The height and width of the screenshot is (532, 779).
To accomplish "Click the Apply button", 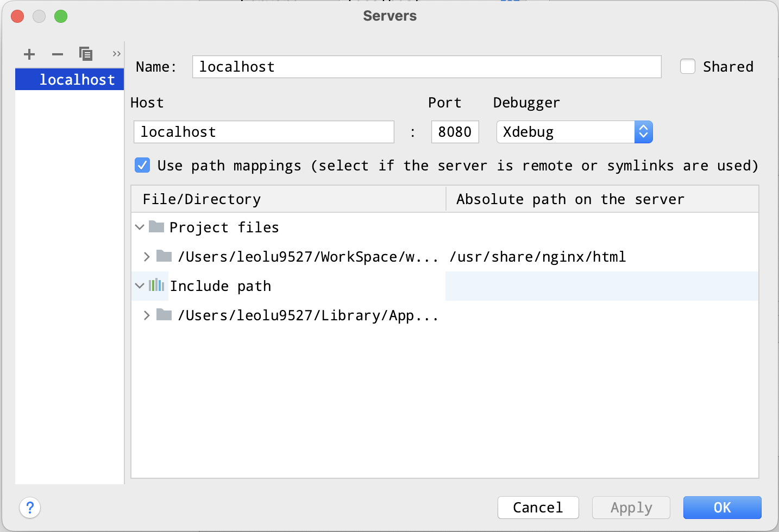I will coord(631,508).
